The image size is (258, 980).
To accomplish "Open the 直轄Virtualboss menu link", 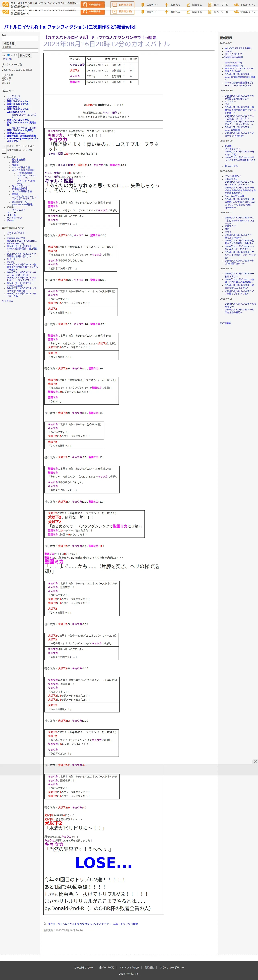I will click(x=16, y=133).
